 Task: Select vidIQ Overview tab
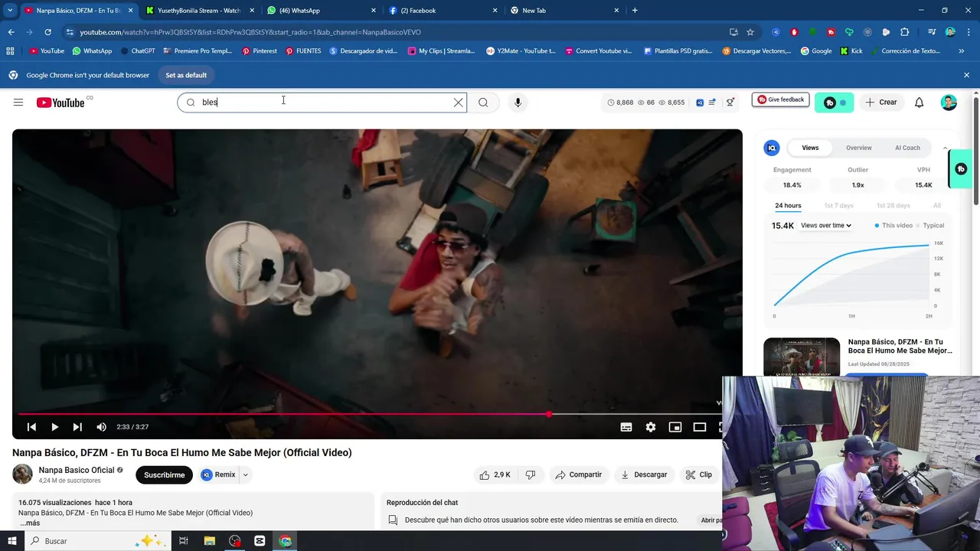tap(858, 148)
